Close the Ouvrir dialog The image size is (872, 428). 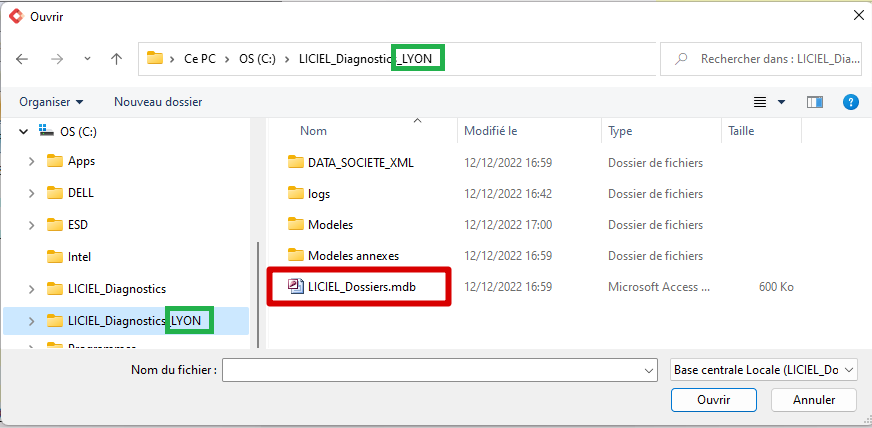click(x=859, y=16)
